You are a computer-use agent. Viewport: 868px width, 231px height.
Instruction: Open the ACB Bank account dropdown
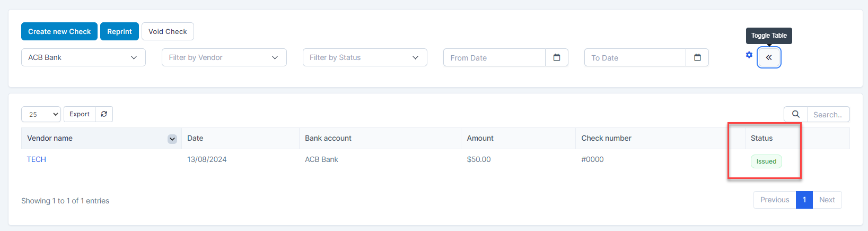point(83,57)
